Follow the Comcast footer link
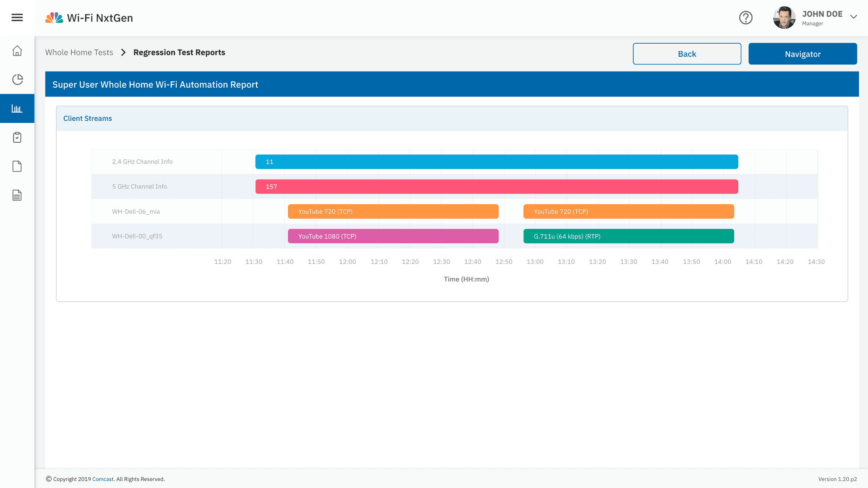The width and height of the screenshot is (868, 488). (103, 479)
